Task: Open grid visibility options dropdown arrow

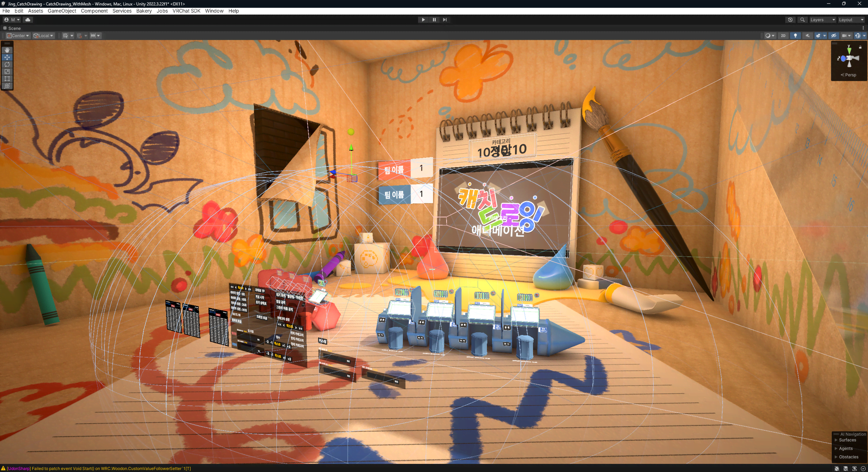Action: pos(72,36)
